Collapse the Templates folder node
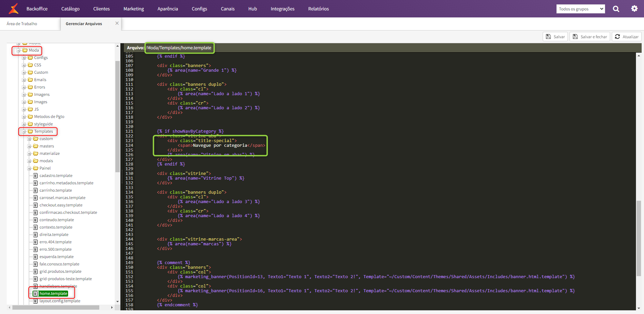The width and height of the screenshot is (644, 314). [24, 131]
